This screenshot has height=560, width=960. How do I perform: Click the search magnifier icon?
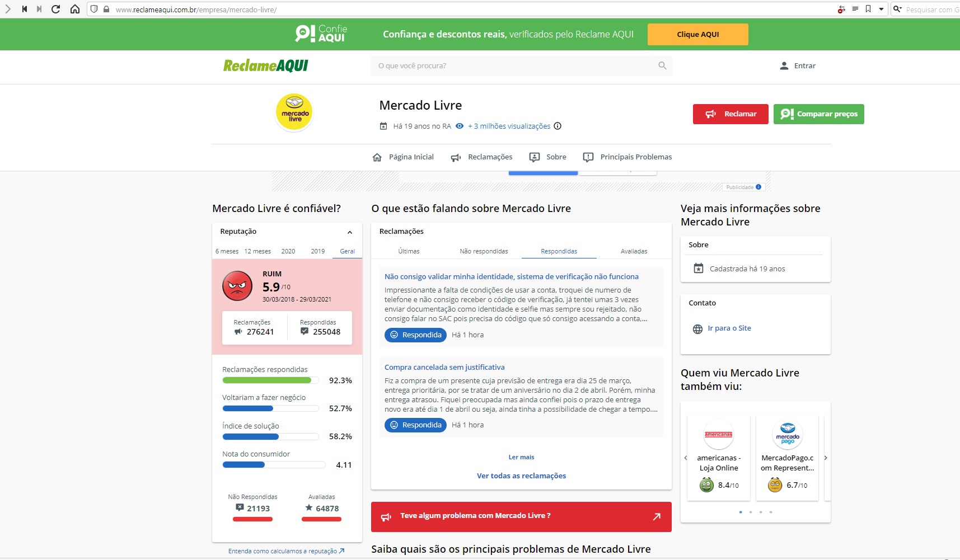pos(662,65)
